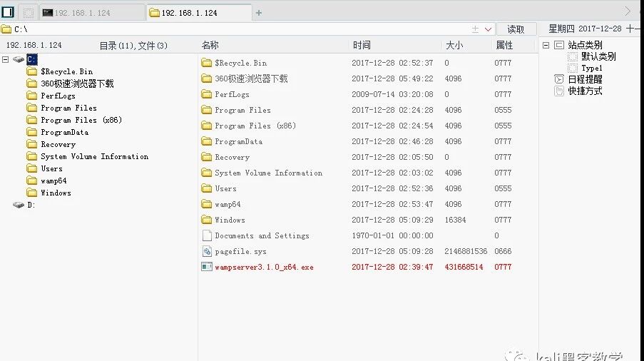
Task: Select System Volume Information in tree
Action: (94, 156)
